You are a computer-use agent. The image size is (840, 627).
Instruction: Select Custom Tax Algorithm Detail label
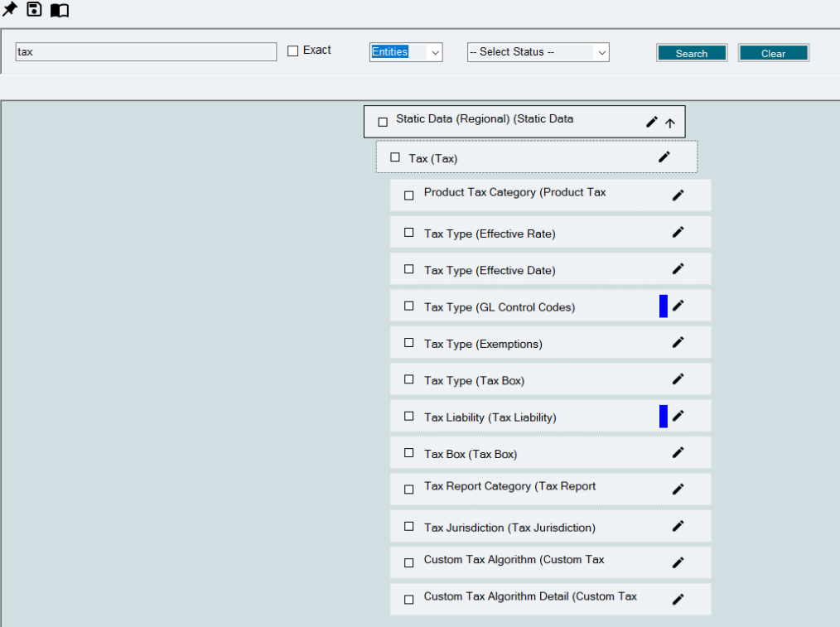(530, 596)
